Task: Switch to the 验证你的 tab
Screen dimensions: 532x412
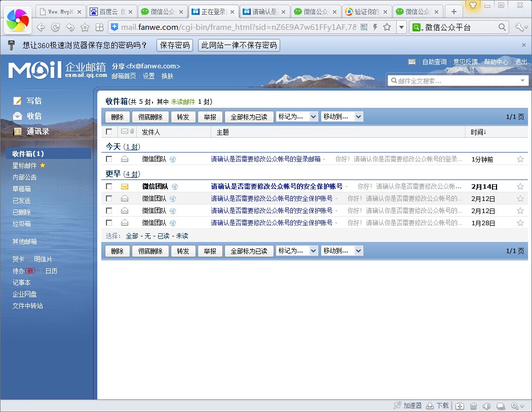Action: pyautogui.click(x=367, y=12)
